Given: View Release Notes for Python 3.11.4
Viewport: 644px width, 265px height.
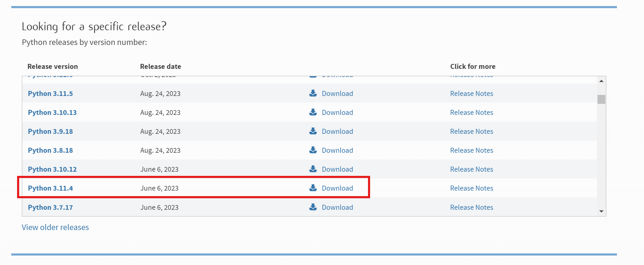Looking at the screenshot, I should (x=472, y=188).
